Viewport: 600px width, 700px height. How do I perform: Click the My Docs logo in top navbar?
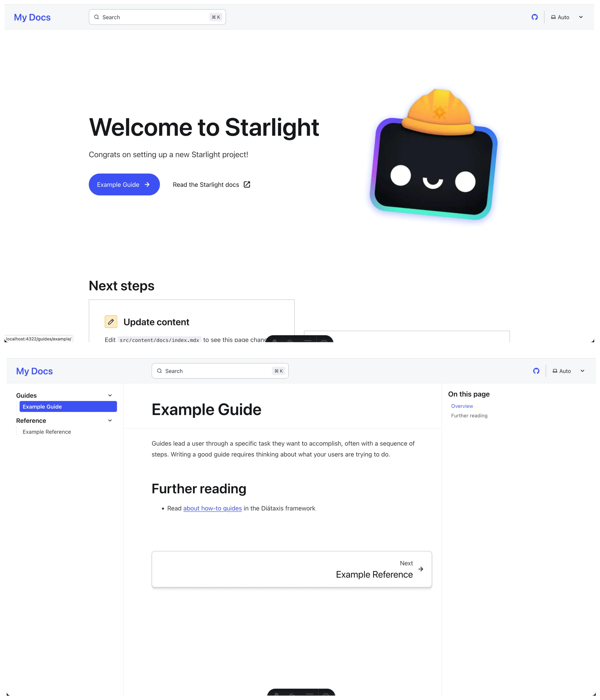coord(32,17)
